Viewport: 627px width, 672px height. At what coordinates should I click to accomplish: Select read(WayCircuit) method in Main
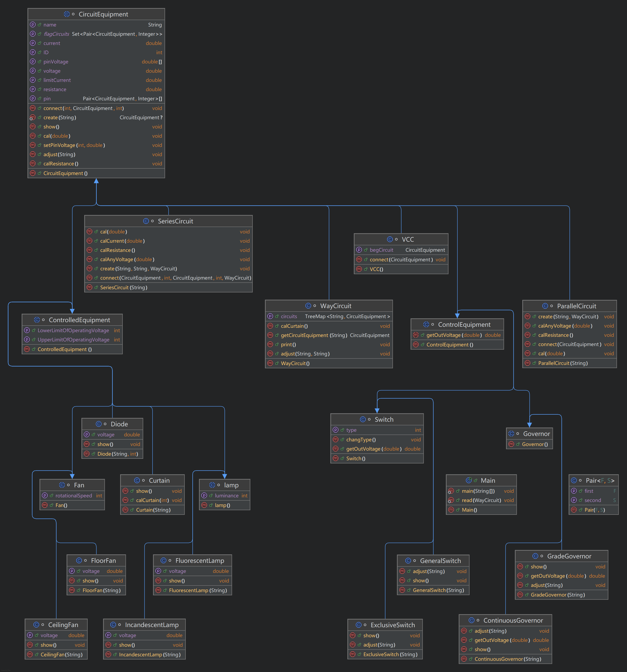click(481, 500)
